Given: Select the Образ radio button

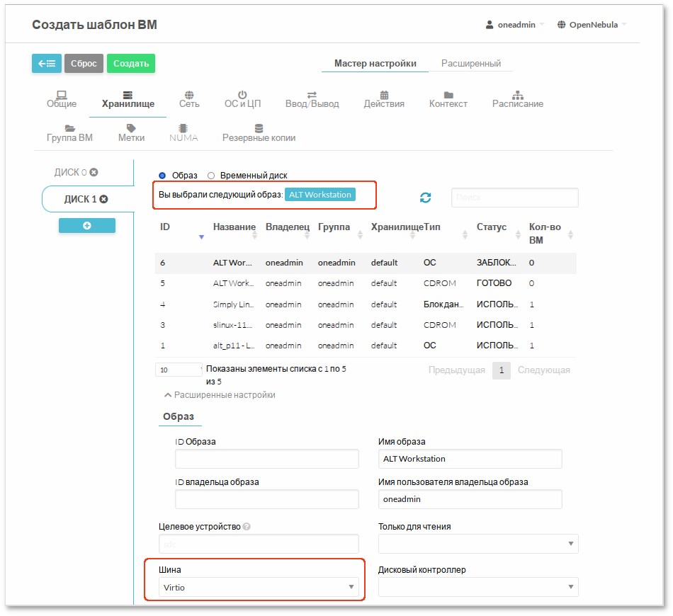Looking at the screenshot, I should point(162,176).
